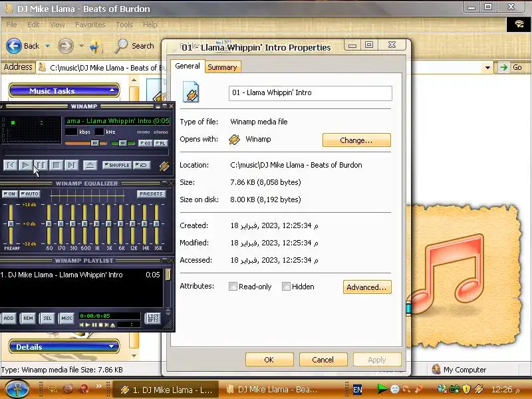Open the Tools menu in Explorer

tap(124, 25)
